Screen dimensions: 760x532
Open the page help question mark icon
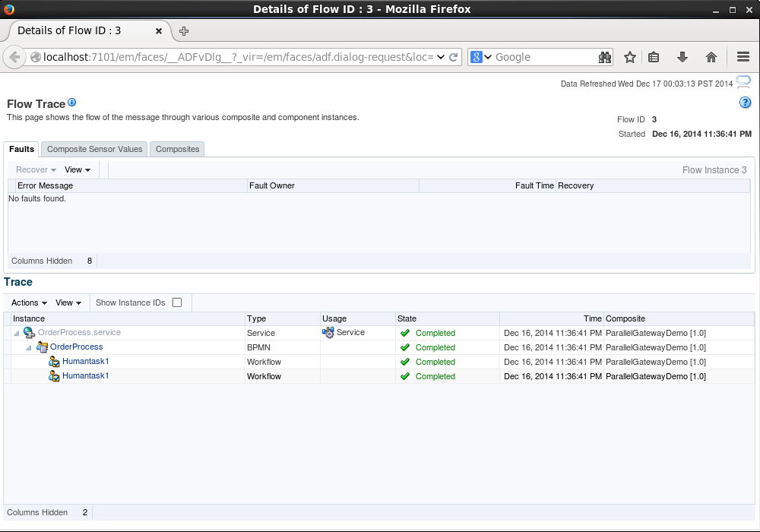(x=745, y=102)
